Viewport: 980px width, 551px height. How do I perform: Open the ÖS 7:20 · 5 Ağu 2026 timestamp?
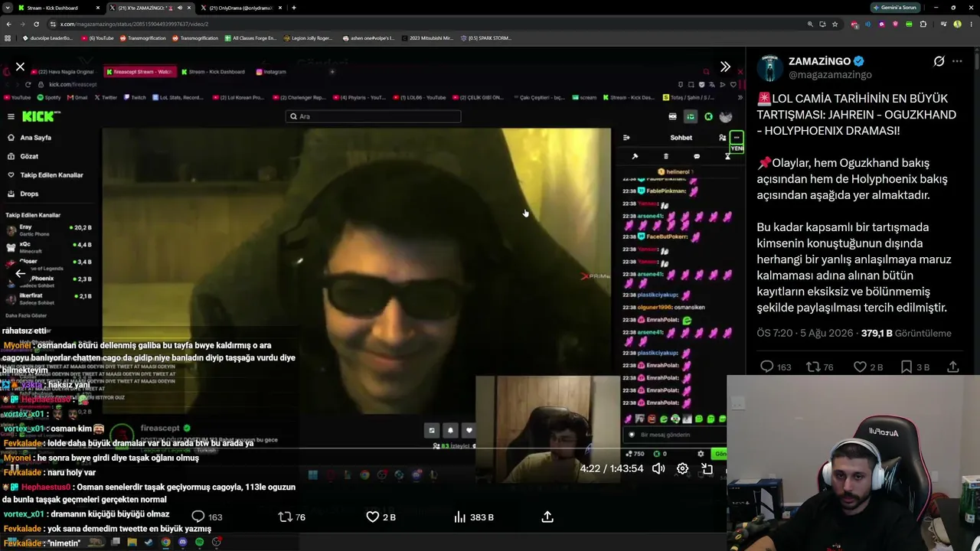805,334
